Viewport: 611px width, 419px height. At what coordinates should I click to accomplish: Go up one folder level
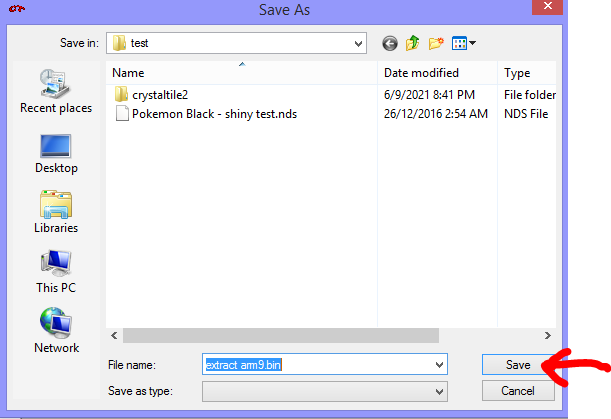click(412, 43)
